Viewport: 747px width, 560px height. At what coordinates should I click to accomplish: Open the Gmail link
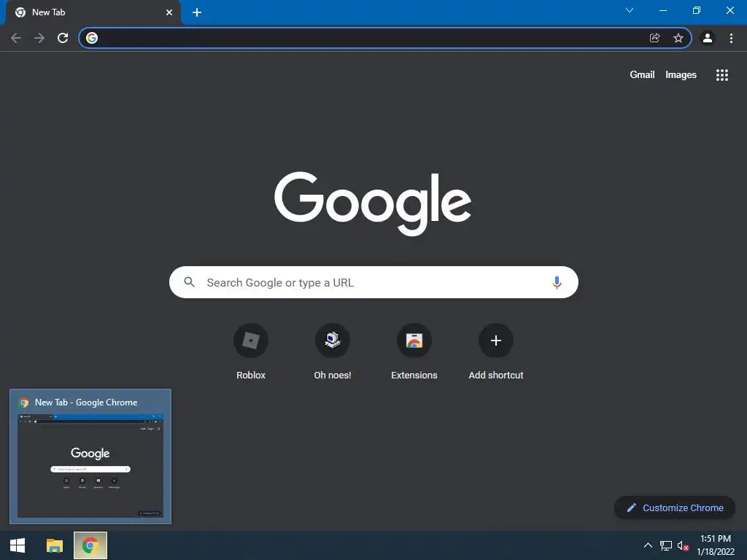point(642,75)
